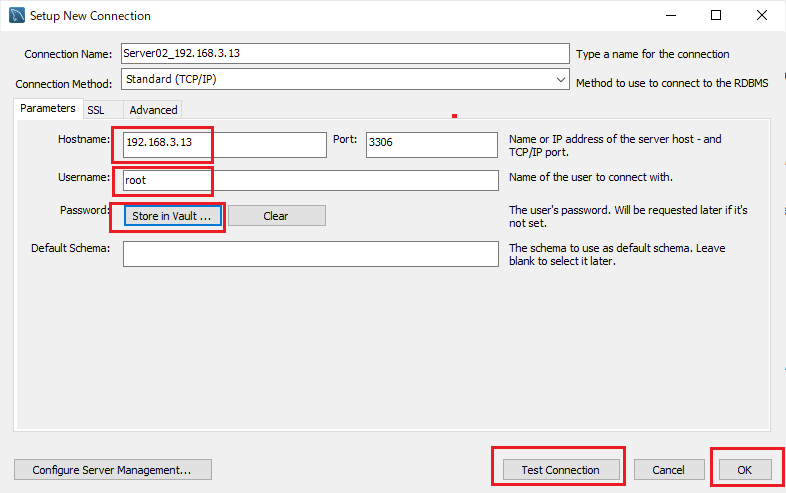
Task: Click the Hostname label
Action: point(84,139)
